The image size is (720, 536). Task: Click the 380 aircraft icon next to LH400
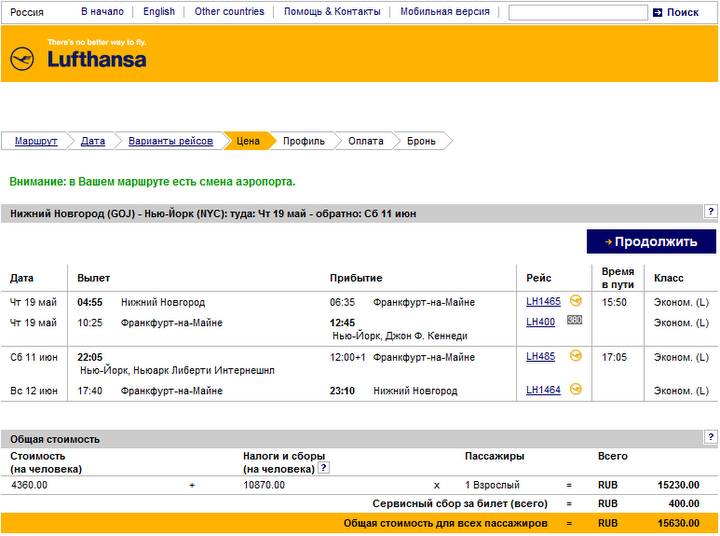click(x=574, y=320)
